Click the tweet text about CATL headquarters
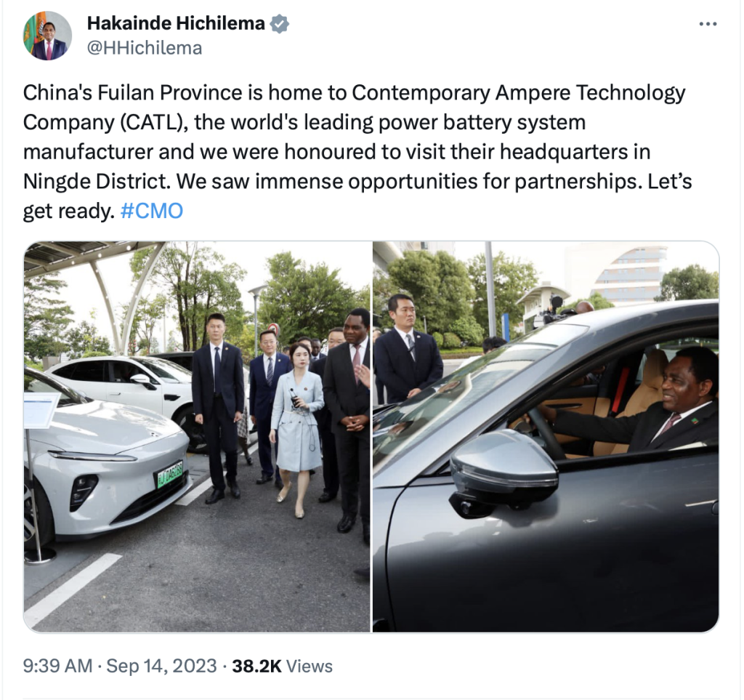 357,151
